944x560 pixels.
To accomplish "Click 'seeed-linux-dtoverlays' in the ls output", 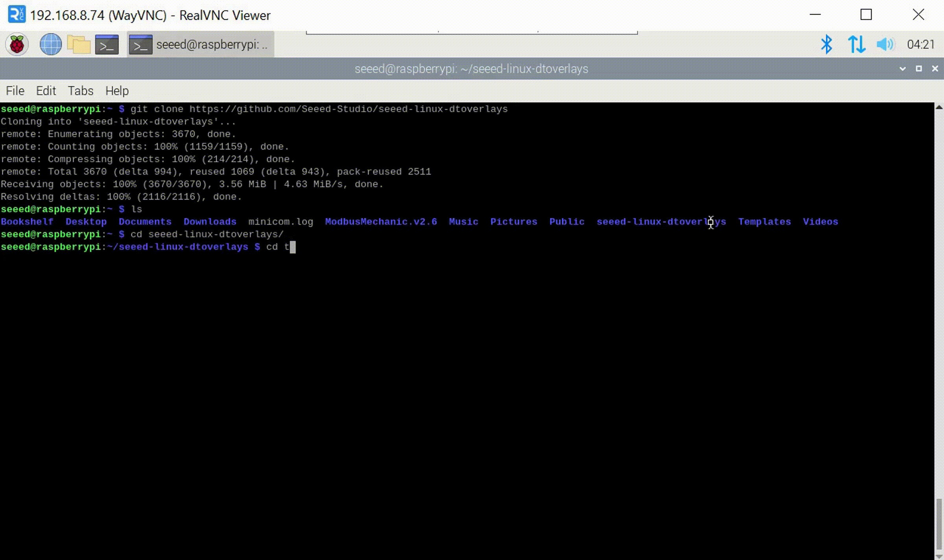I will pos(661,222).
